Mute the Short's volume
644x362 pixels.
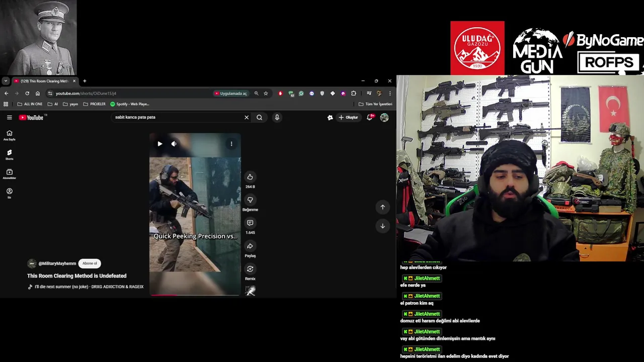pos(174,144)
